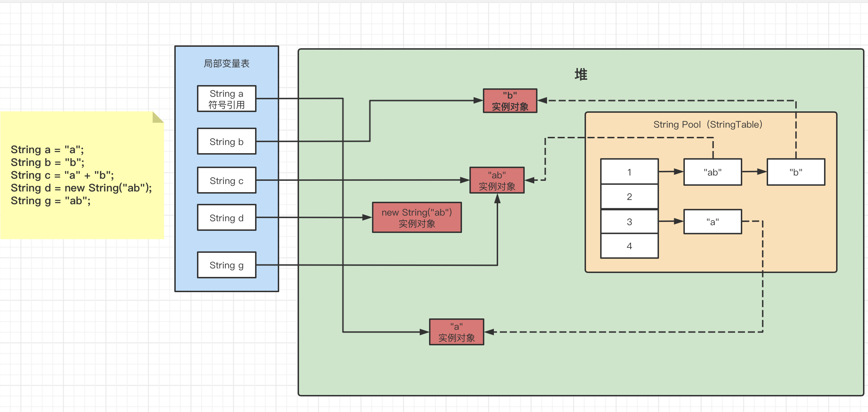This screenshot has width=868, height=412.
Task: Select the 'String b' variable box
Action: tap(227, 141)
